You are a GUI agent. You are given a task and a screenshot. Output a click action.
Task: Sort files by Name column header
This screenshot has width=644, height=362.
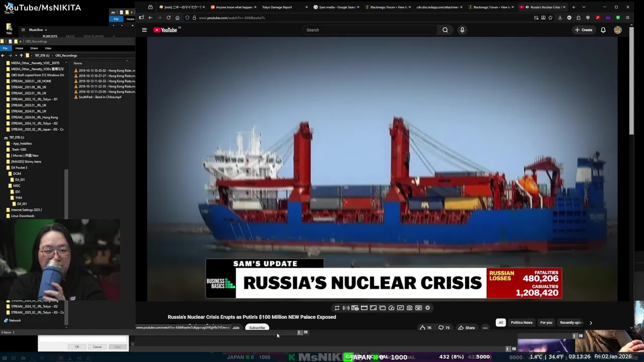[78, 63]
